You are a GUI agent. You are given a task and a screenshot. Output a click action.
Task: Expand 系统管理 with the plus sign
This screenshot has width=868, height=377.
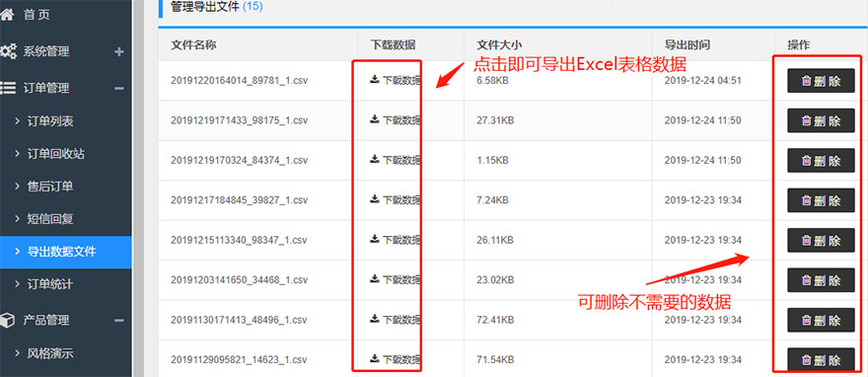pyautogui.click(x=118, y=52)
